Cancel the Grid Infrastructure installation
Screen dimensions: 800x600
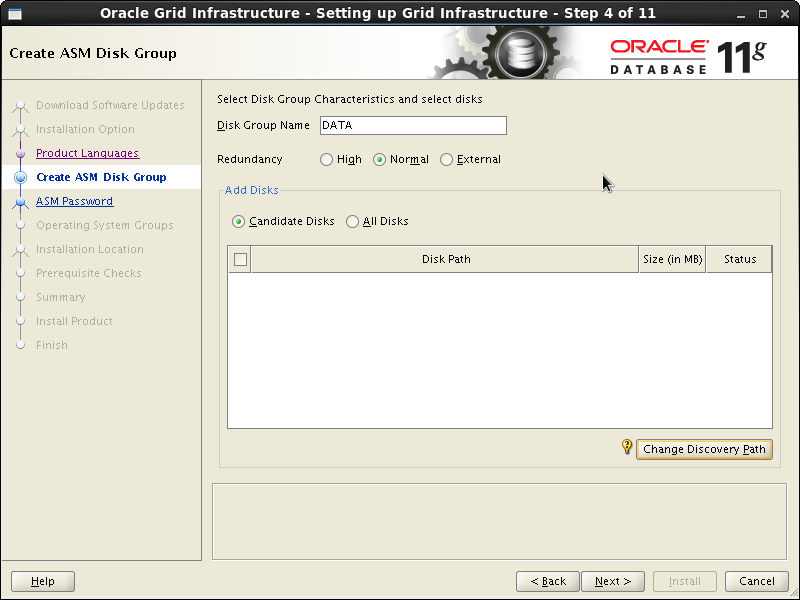(x=757, y=581)
